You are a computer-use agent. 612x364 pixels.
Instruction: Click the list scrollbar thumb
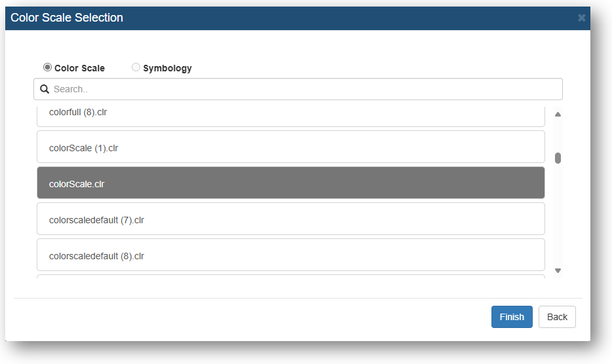[558, 158]
